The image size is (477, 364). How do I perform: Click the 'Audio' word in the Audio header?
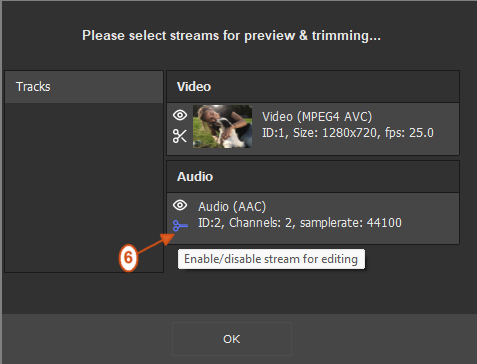pyautogui.click(x=195, y=177)
